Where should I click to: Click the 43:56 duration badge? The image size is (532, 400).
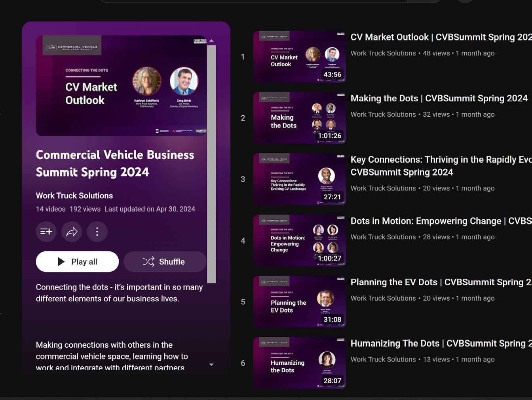332,74
